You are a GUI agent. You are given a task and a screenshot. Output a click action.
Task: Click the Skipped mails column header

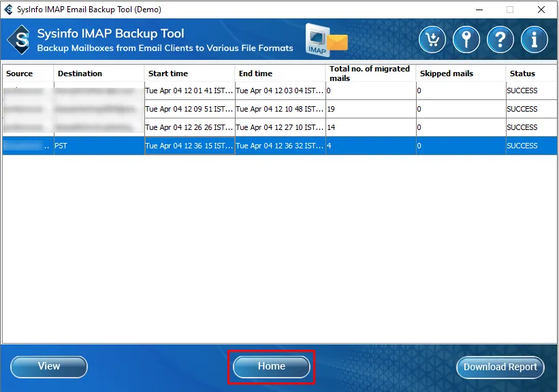click(460, 73)
